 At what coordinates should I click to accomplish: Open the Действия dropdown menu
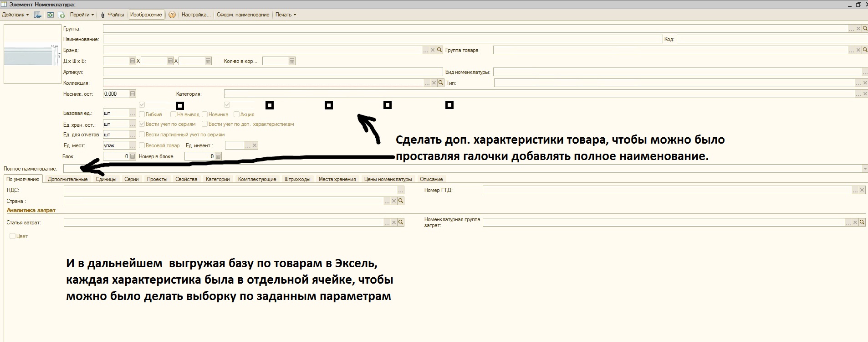click(x=15, y=15)
